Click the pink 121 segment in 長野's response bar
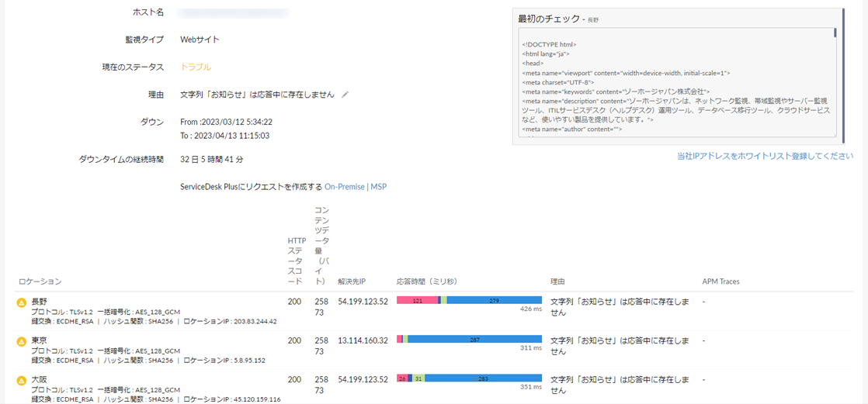 (x=417, y=300)
